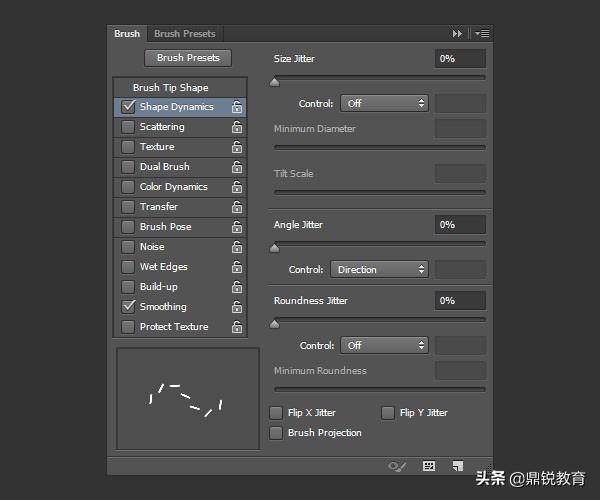This screenshot has width=600, height=500.
Task: Click the Roundness Jitter slider handle
Action: pyautogui.click(x=274, y=324)
